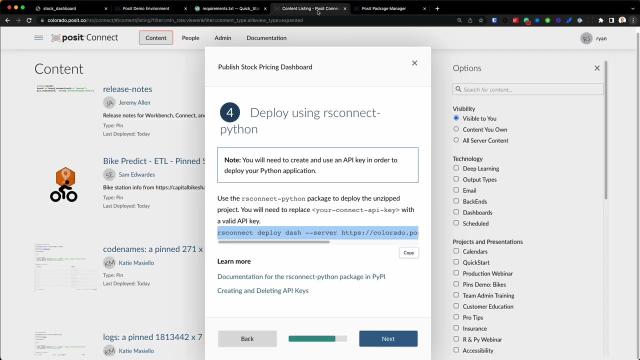Click the highlighted rsconnect deploy command text
Image resolution: width=640 pixels, height=360 pixels.
click(318, 233)
